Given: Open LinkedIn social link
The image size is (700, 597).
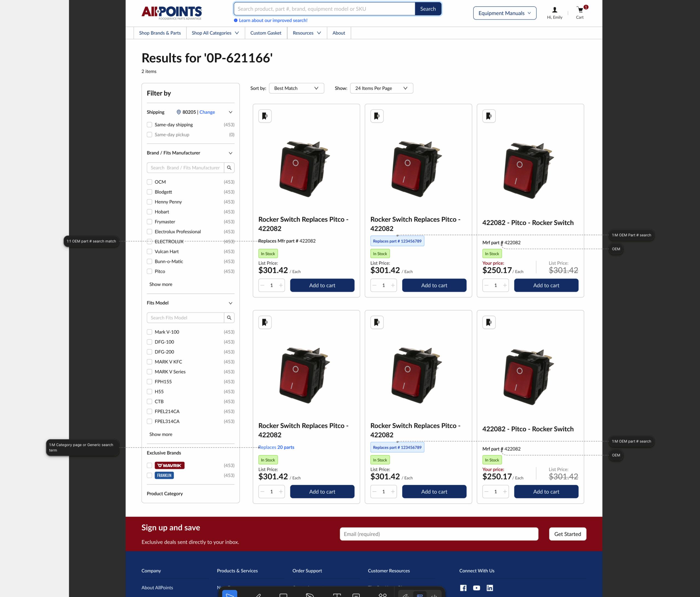Looking at the screenshot, I should 489,588.
